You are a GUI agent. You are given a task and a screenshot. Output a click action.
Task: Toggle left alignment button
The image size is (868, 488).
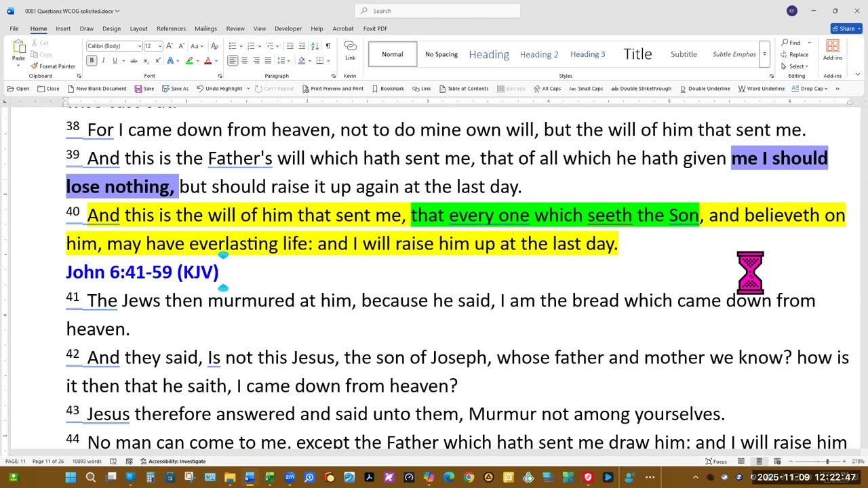pyautogui.click(x=233, y=61)
